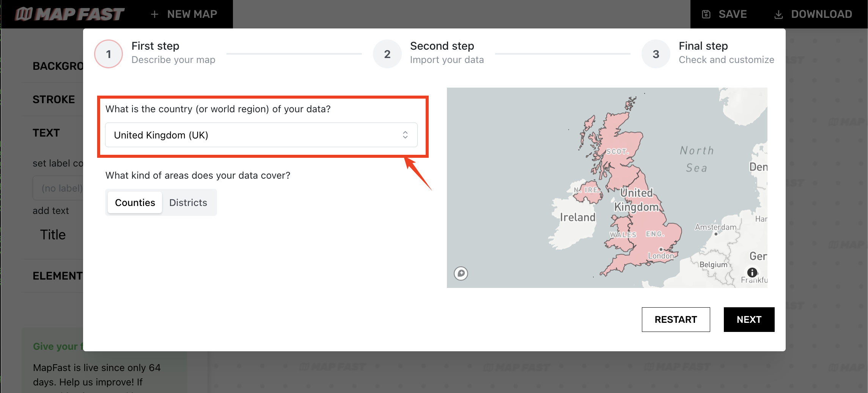Select step 2 circle in wizard
868x393 pixels.
coord(387,54)
